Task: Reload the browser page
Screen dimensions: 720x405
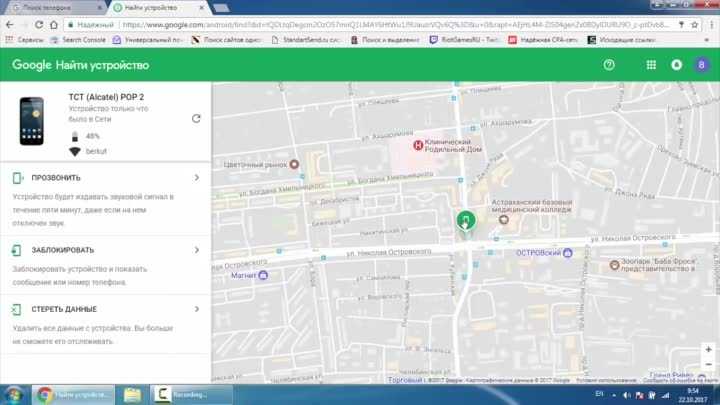Action: click(39, 25)
